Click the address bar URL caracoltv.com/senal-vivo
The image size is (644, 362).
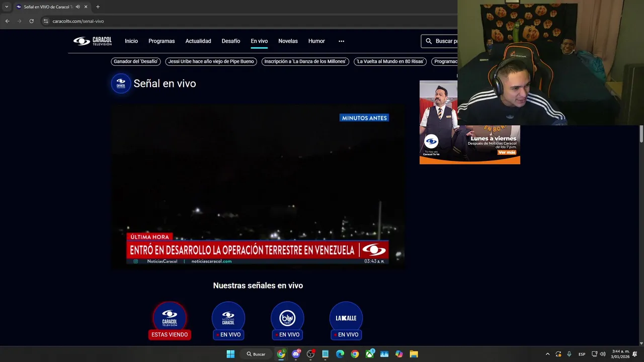click(x=78, y=21)
